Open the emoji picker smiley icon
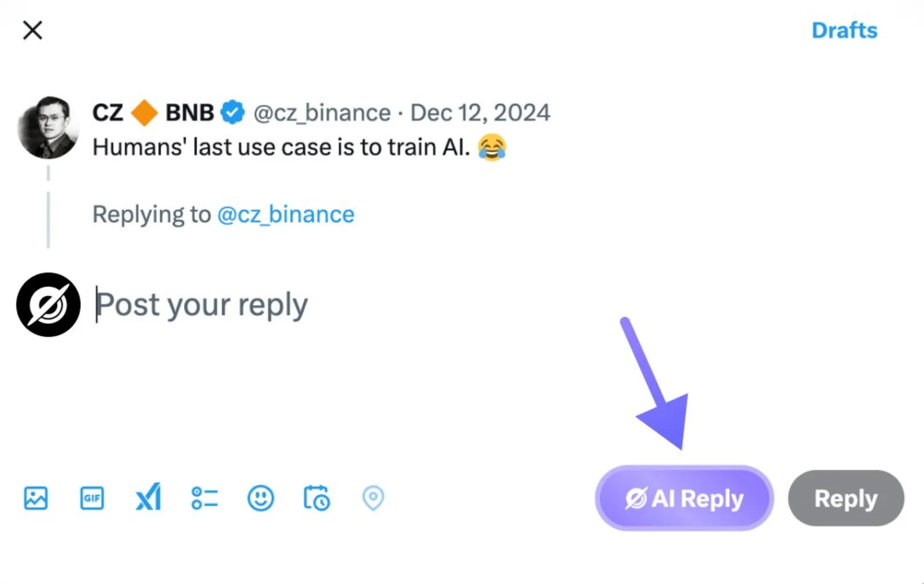 tap(260, 498)
